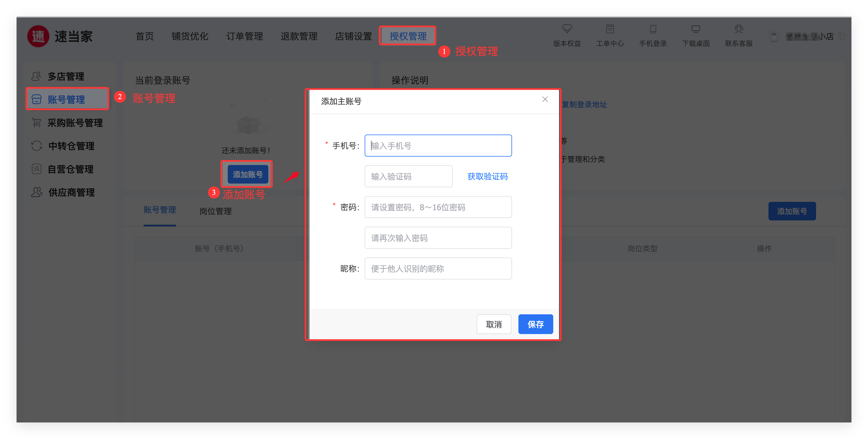Open the 订单管理 top menu
This screenshot has width=868, height=439.
pyautogui.click(x=244, y=36)
